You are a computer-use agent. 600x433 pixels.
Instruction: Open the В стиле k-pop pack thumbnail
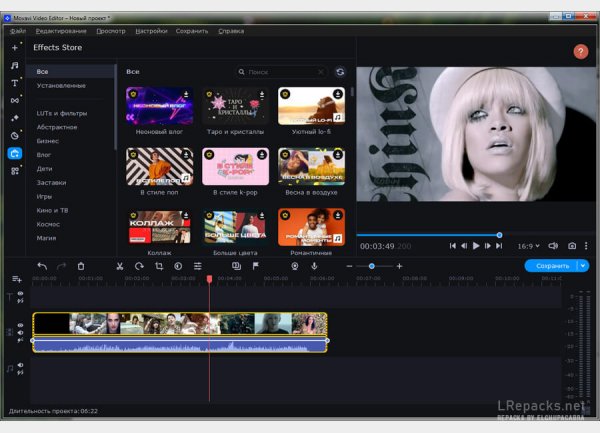tap(235, 167)
